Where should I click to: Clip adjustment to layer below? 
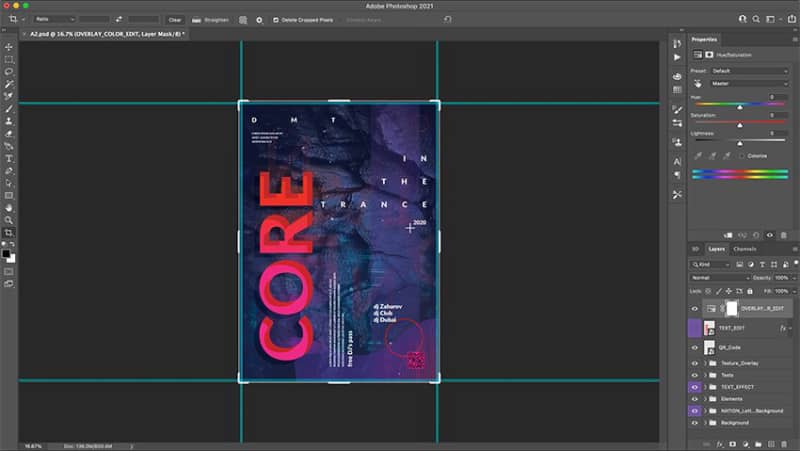tap(728, 235)
